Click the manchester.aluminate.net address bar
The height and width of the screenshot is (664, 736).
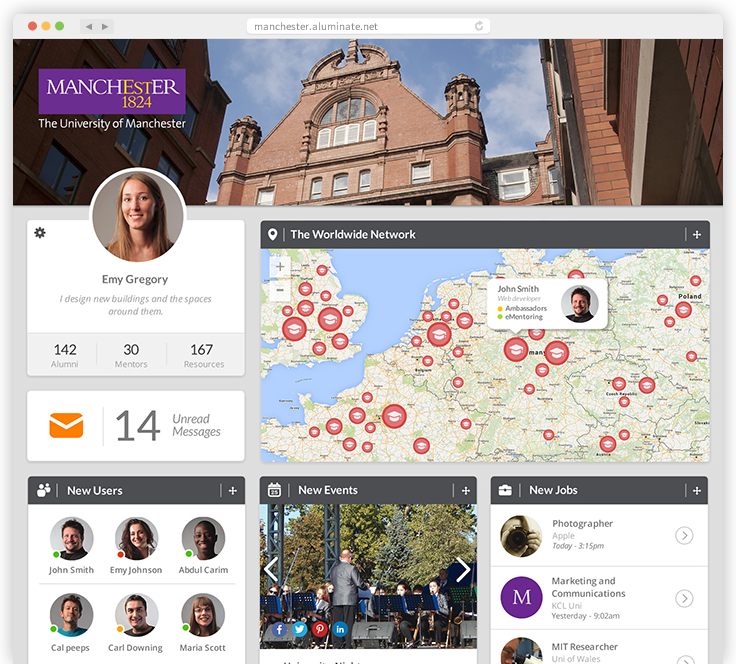(368, 26)
